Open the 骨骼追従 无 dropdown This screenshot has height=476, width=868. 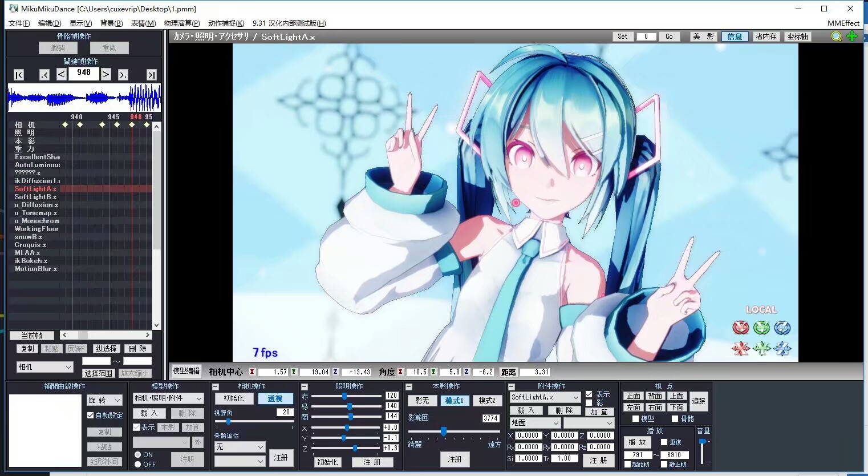point(240,447)
